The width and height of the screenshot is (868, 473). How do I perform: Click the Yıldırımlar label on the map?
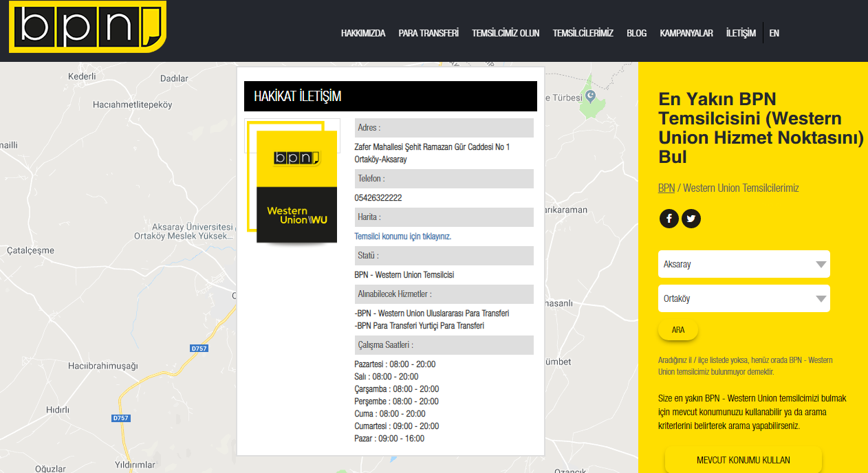point(135,465)
